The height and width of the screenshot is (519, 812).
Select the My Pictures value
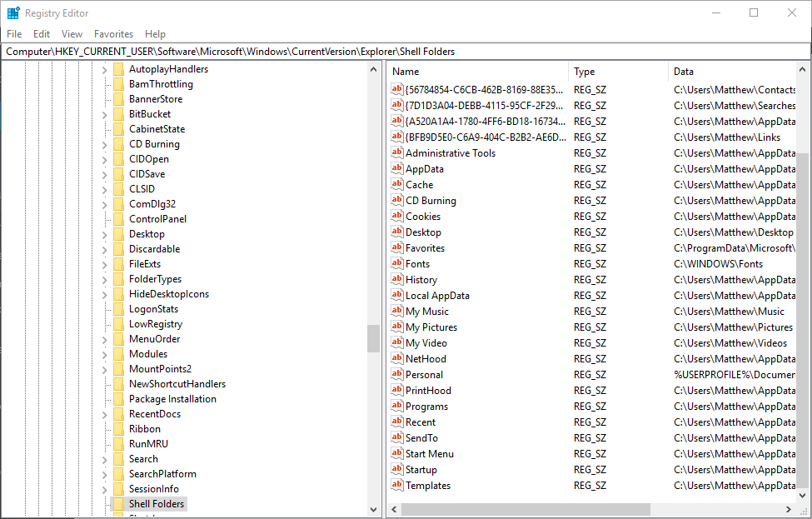click(431, 327)
